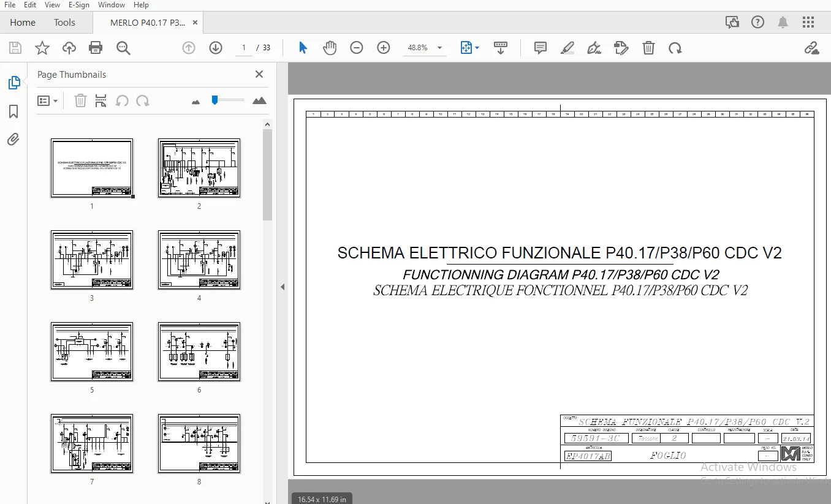Go to previous page with up arrow
Viewport: 831px width, 504px height.
click(x=189, y=48)
